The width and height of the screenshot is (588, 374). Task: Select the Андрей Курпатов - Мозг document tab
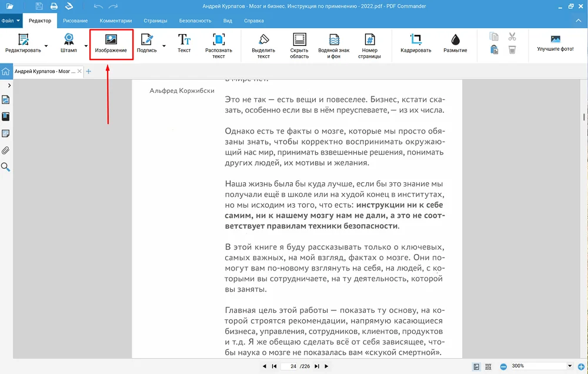pos(45,71)
